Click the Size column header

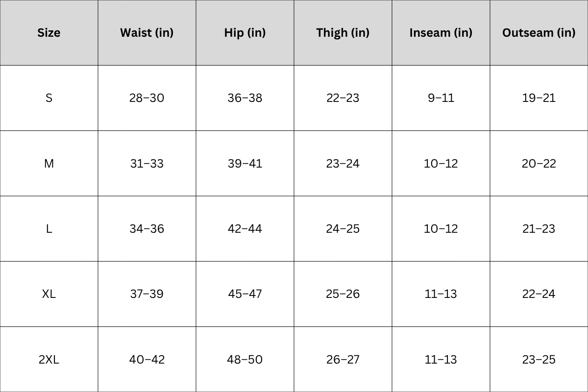(x=49, y=33)
